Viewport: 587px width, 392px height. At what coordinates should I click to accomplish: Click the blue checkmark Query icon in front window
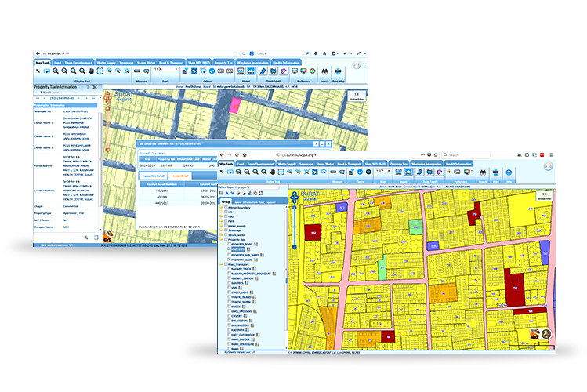click(360, 172)
